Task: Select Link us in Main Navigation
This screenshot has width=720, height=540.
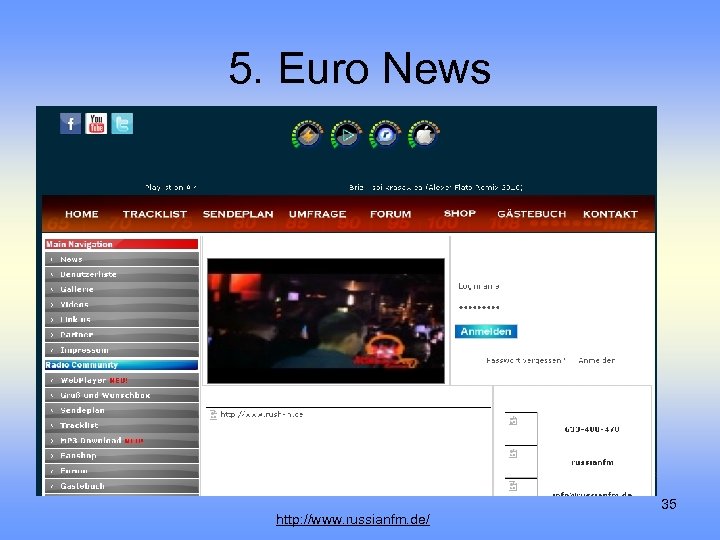Action: pyautogui.click(x=122, y=320)
